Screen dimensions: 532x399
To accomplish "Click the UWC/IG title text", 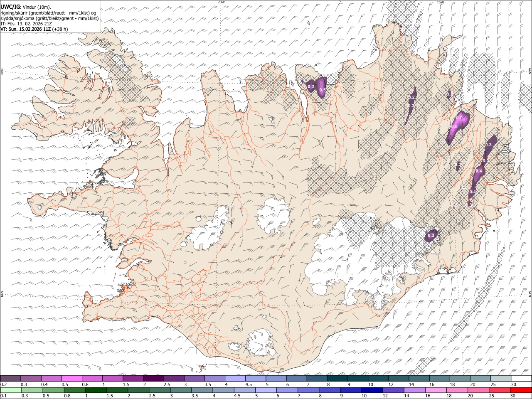I will [10, 7].
